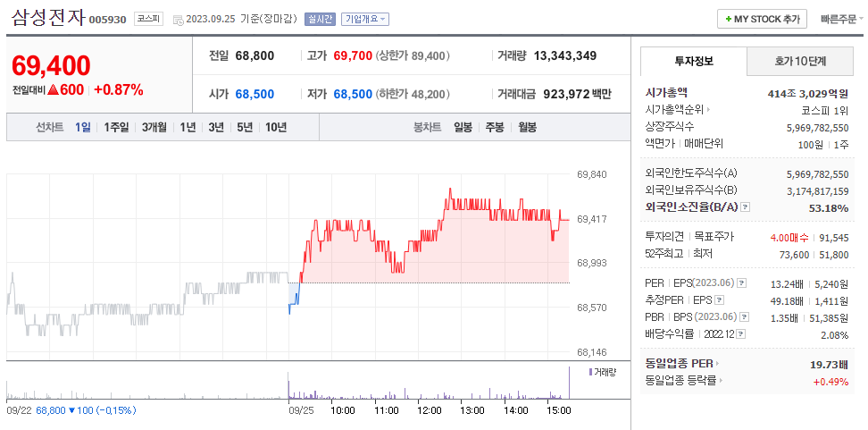
Task: Click the arrow next to 동일업종 PER
Action: pyautogui.click(x=717, y=364)
